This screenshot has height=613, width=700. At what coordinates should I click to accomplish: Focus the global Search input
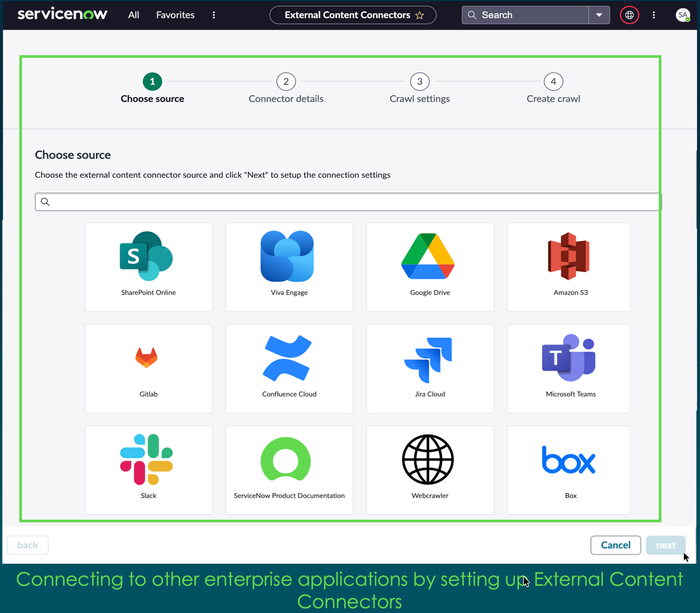[x=525, y=15]
